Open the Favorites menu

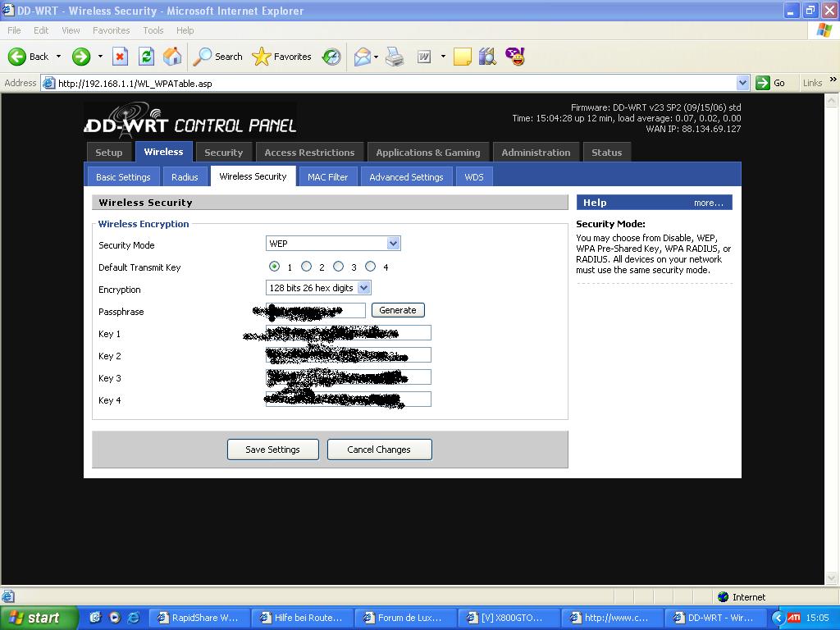pyautogui.click(x=111, y=30)
